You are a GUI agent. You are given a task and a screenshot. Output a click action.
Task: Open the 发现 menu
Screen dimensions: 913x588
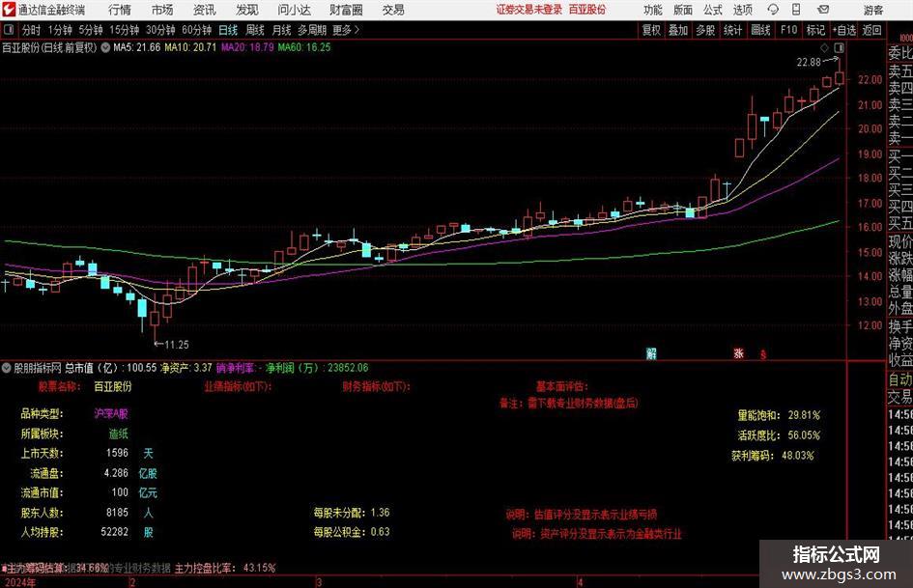[247, 10]
